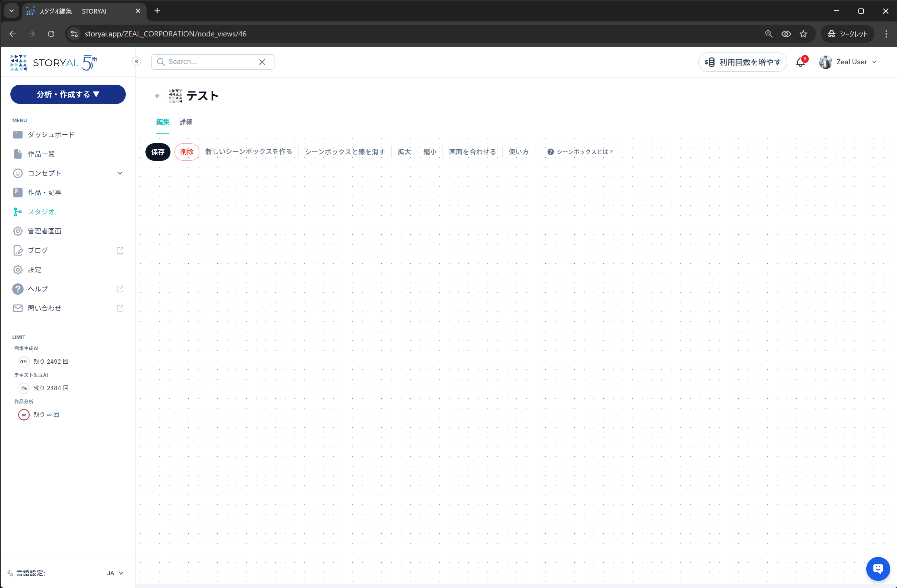897x588 pixels.
Task: Switch to the 編集 tab
Action: tap(163, 122)
